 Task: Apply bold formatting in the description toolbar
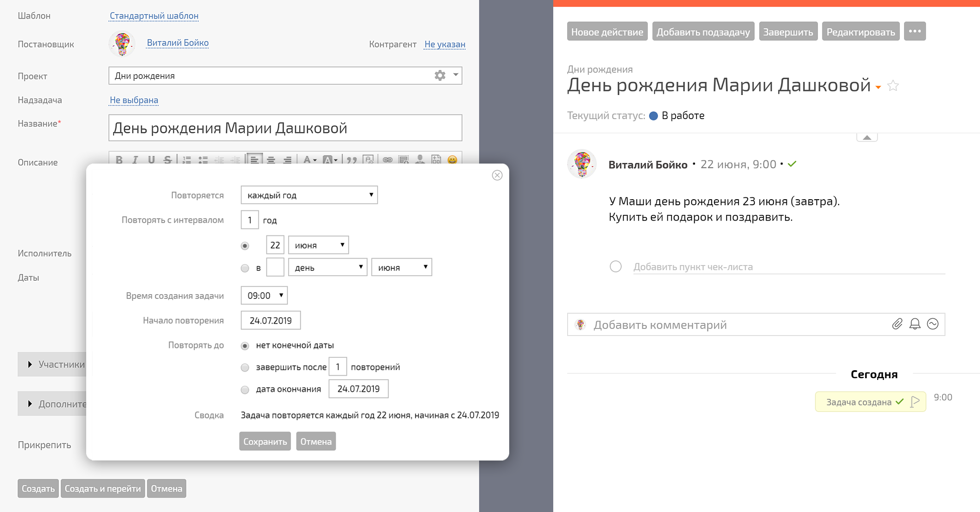point(120,160)
